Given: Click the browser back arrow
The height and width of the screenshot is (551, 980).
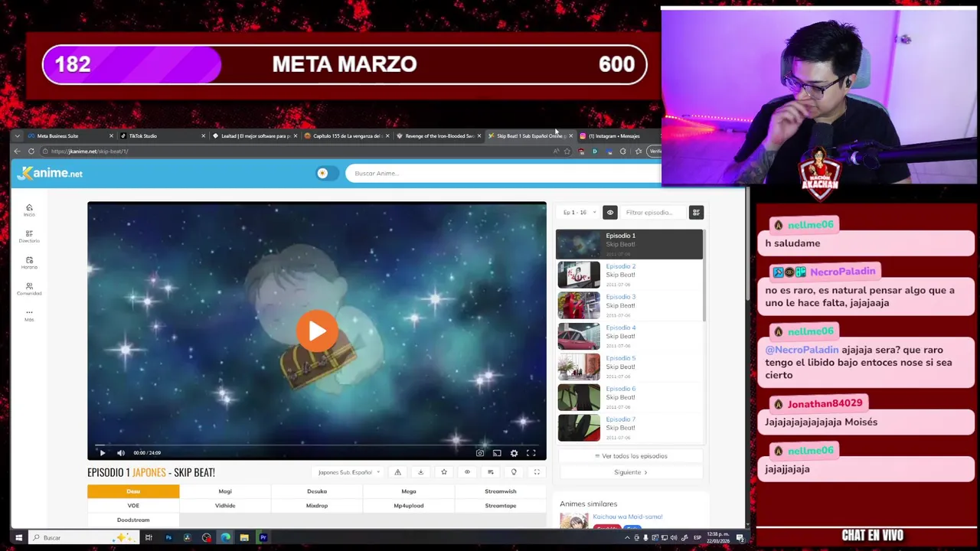Looking at the screenshot, I should click(18, 152).
